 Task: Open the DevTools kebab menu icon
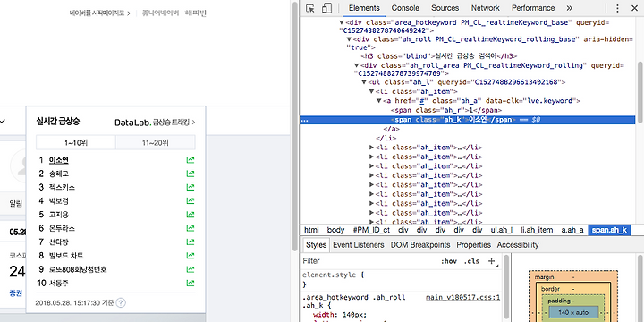[617, 8]
